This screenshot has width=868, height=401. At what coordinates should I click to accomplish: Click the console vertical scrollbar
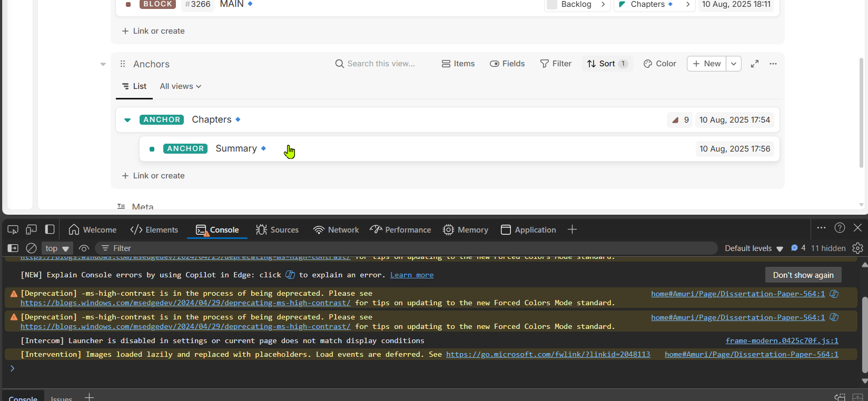864,334
